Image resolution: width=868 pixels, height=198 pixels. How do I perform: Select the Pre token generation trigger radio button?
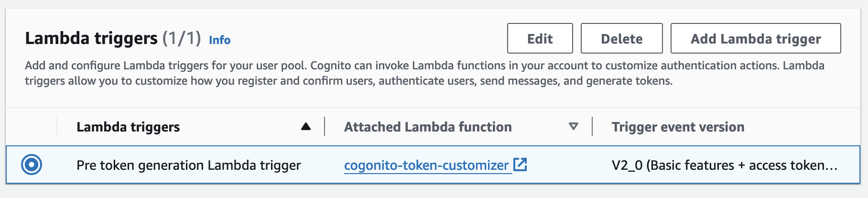pyautogui.click(x=32, y=165)
